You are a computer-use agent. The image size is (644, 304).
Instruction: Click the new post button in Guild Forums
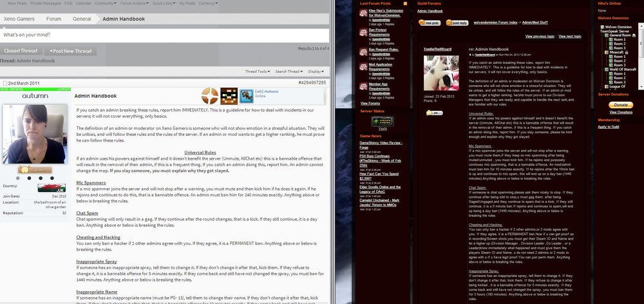430,23
